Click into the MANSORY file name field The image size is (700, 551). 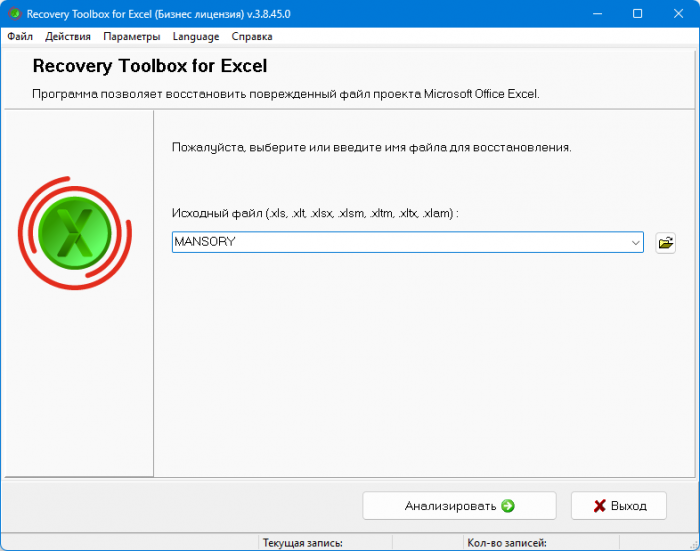400,242
